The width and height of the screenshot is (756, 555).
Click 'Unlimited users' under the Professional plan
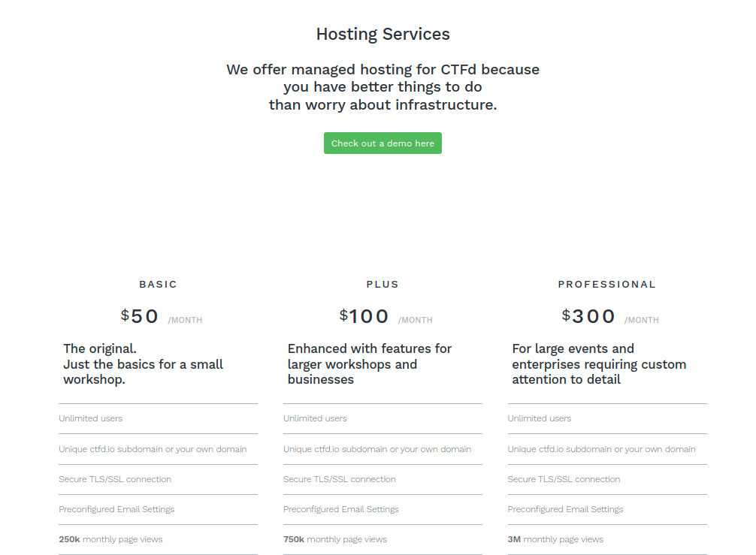[540, 418]
